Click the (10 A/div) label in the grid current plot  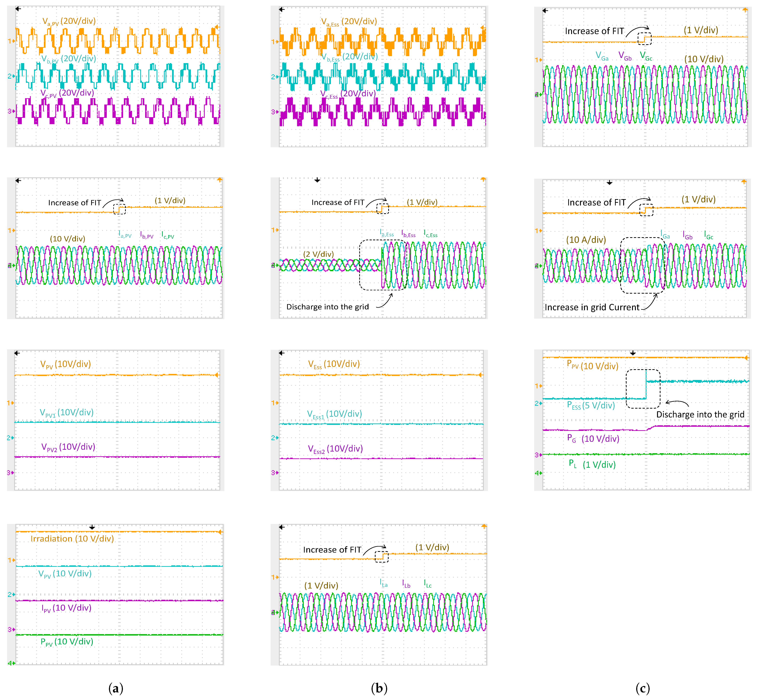(586, 240)
